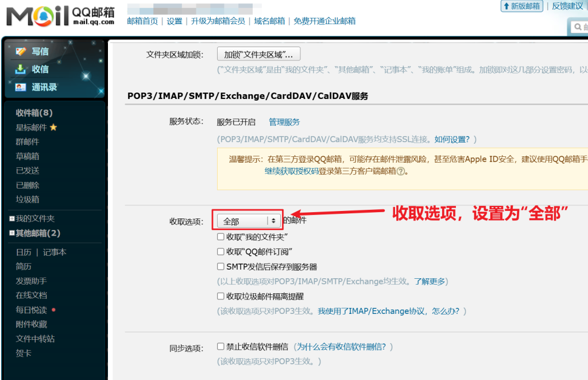Click the star icon beside 星标邮件
Image resolution: width=588 pixels, height=380 pixels.
(53, 127)
